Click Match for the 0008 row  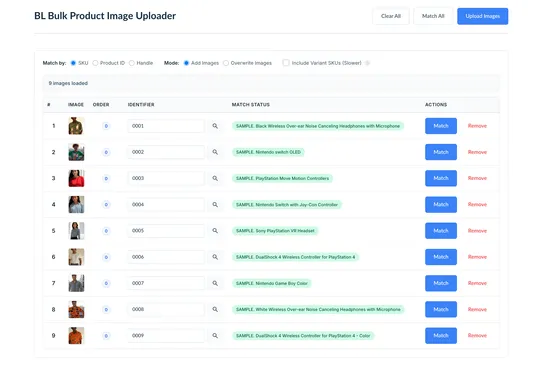point(441,309)
